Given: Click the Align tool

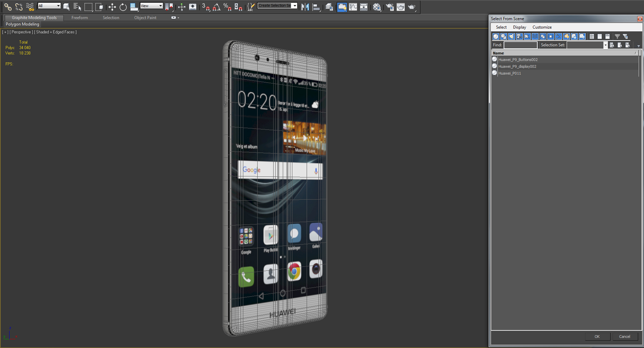Looking at the screenshot, I should tap(316, 7).
